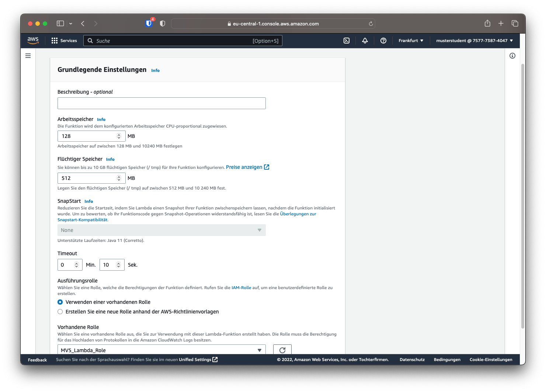Open the Services navigation menu
This screenshot has width=546, height=392.
[x=64, y=41]
